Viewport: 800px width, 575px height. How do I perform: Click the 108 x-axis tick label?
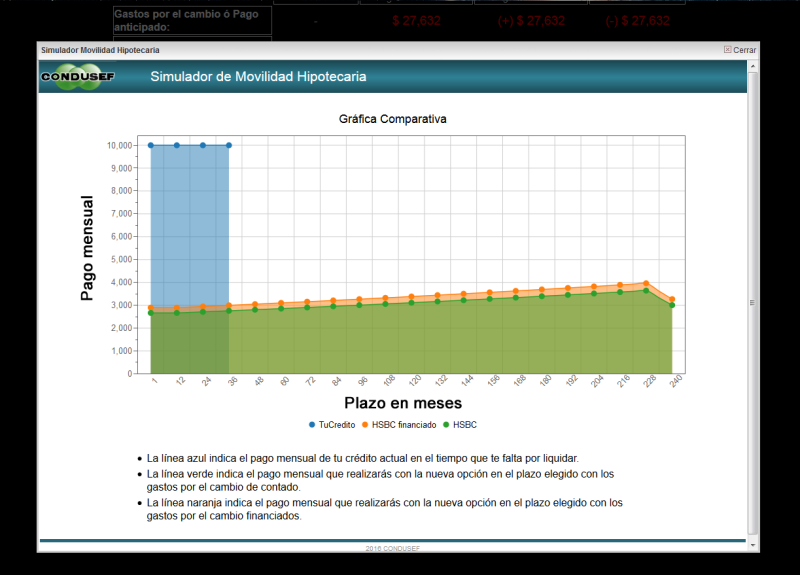point(389,381)
